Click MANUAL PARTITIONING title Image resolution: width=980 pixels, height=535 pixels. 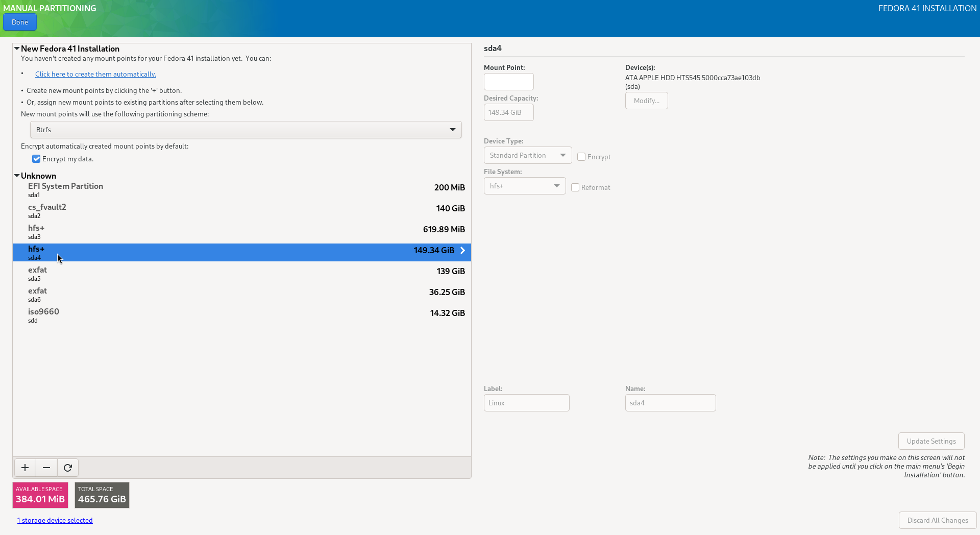pos(50,8)
